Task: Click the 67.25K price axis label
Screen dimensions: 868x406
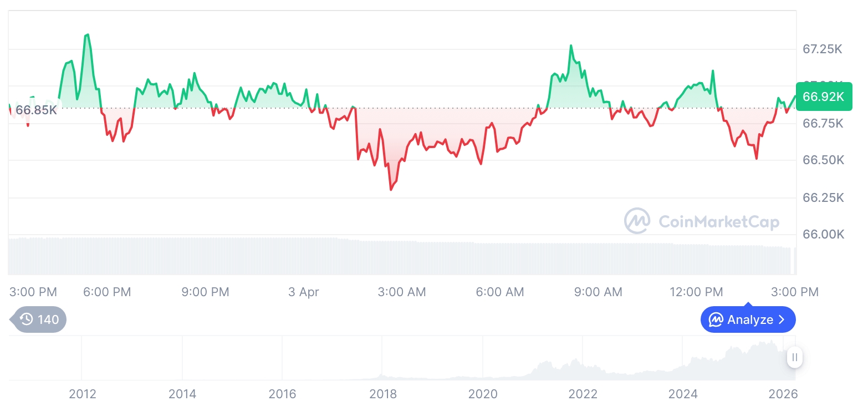Action: (x=823, y=49)
